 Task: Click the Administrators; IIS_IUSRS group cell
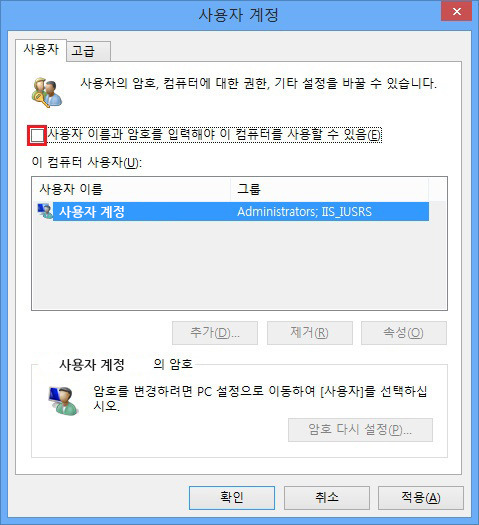coord(305,212)
